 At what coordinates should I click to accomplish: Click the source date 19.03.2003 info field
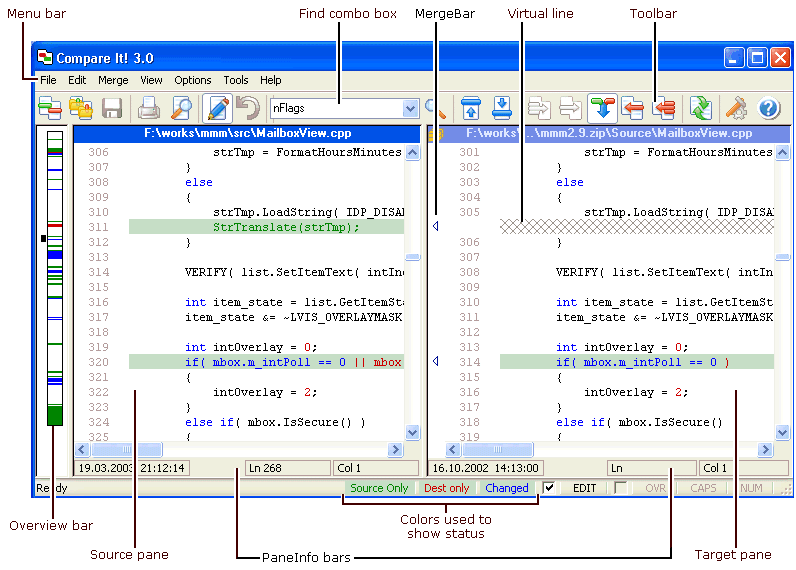(132, 467)
